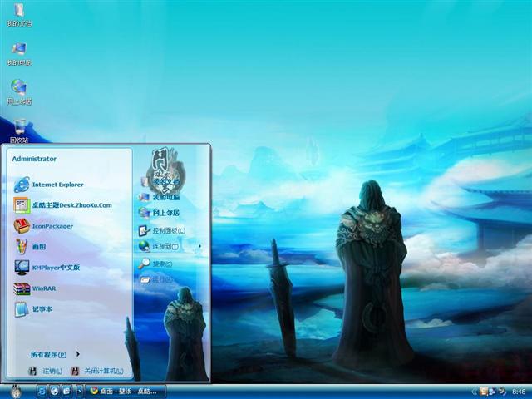
Task: Launch Internet Explorer from the quick launch bar
Action: [x=42, y=392]
